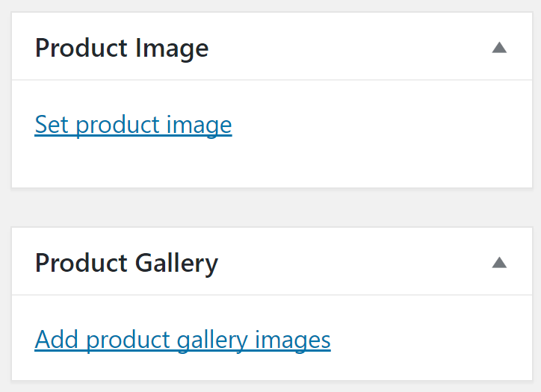Open the Add product gallery images link
This screenshot has height=392, width=541.
[x=182, y=340]
